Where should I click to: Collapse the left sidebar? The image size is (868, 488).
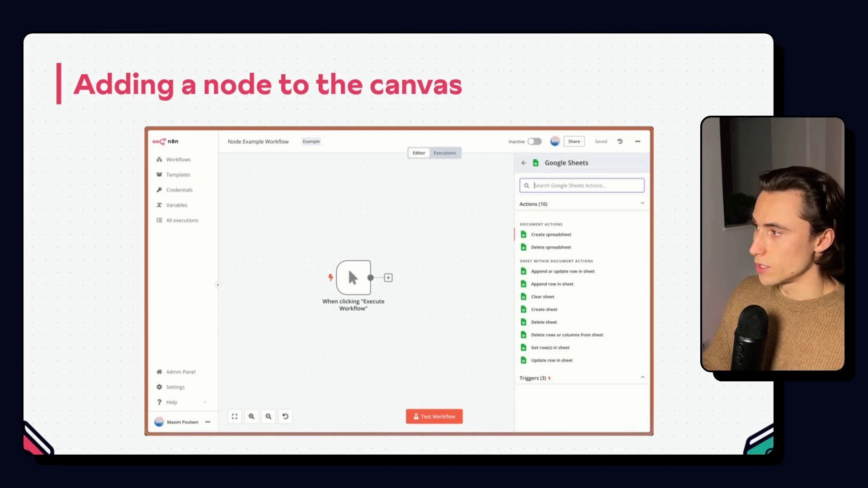click(x=218, y=285)
